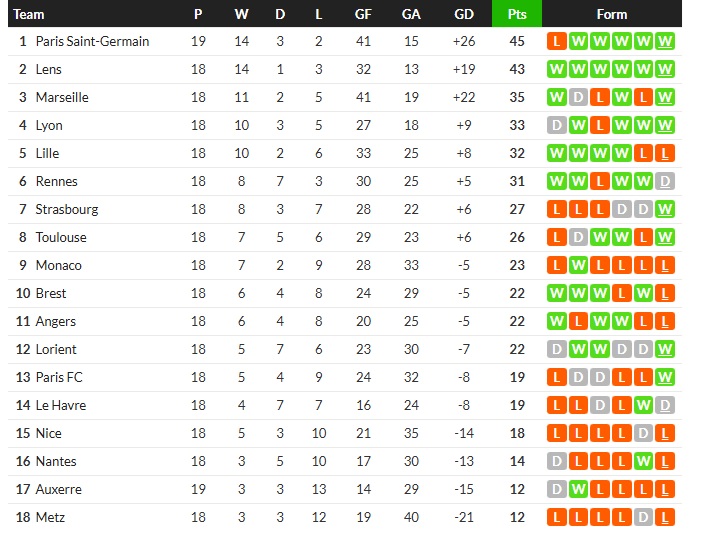Open the Auxerre team link

[x=59, y=489]
